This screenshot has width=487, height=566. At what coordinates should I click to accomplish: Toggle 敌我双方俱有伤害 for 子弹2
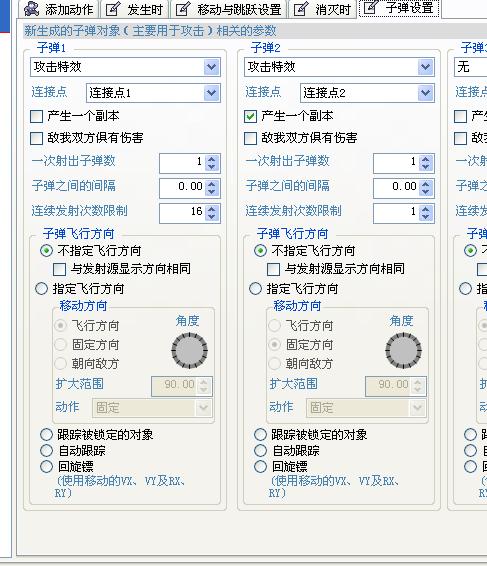click(251, 138)
